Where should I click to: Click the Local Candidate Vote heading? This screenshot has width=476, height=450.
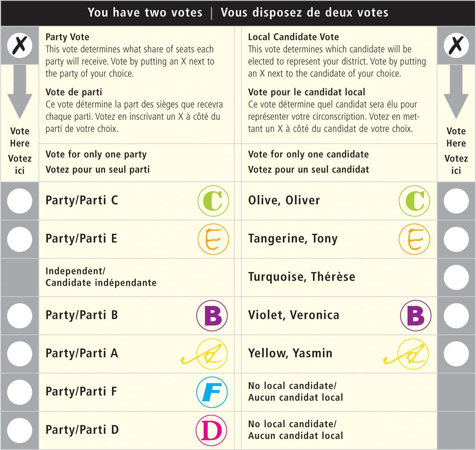tap(293, 37)
